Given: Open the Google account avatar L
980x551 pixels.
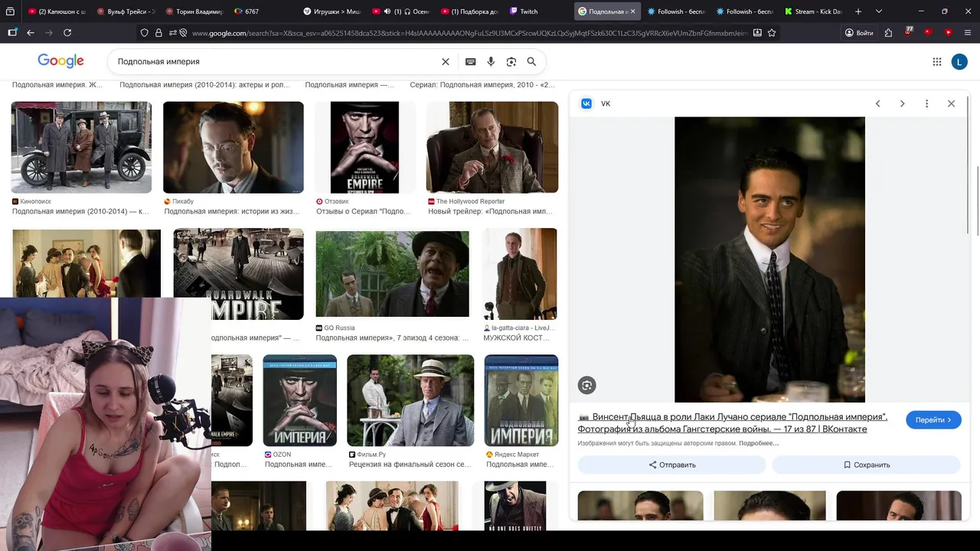Looking at the screenshot, I should point(959,62).
